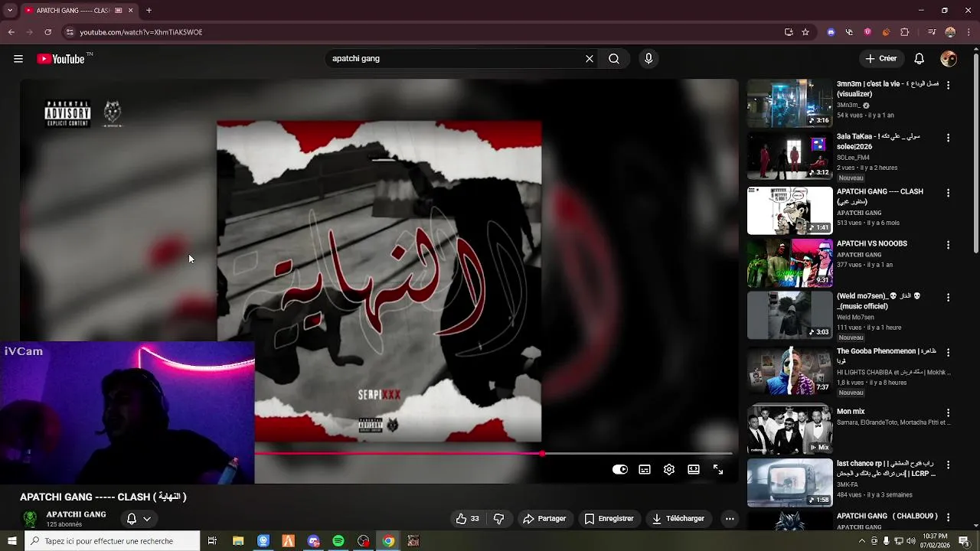Start voice search with the microphone
This screenshot has width=980, height=551.
click(648, 59)
